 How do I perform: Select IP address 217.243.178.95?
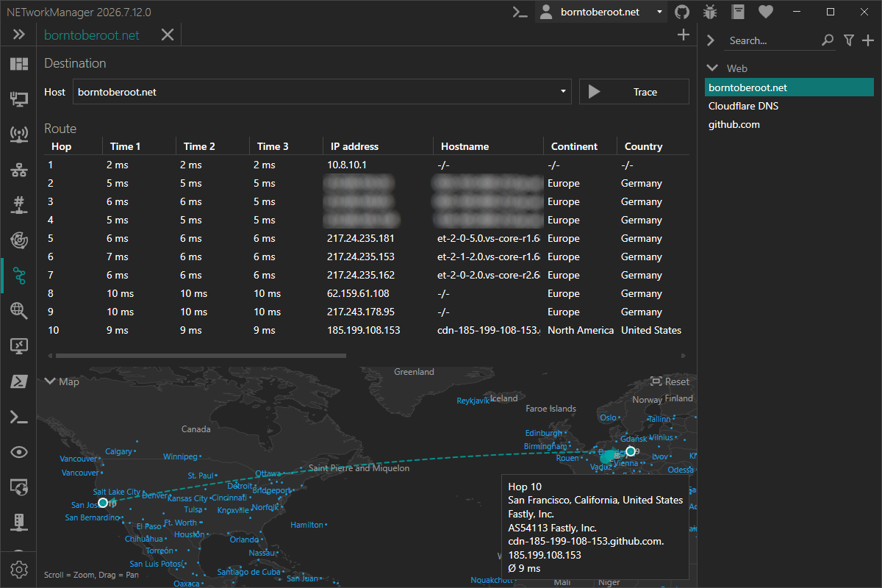click(x=361, y=312)
